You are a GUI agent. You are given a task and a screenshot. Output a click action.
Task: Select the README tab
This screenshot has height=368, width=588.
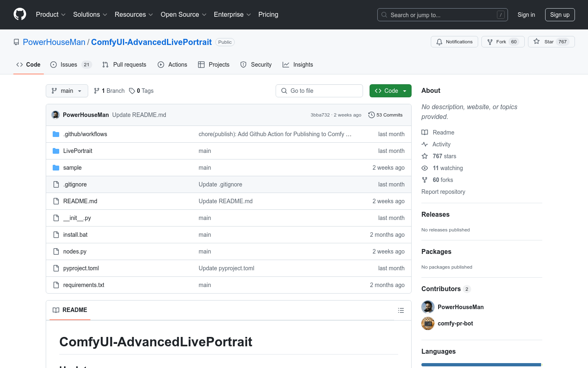coord(70,310)
